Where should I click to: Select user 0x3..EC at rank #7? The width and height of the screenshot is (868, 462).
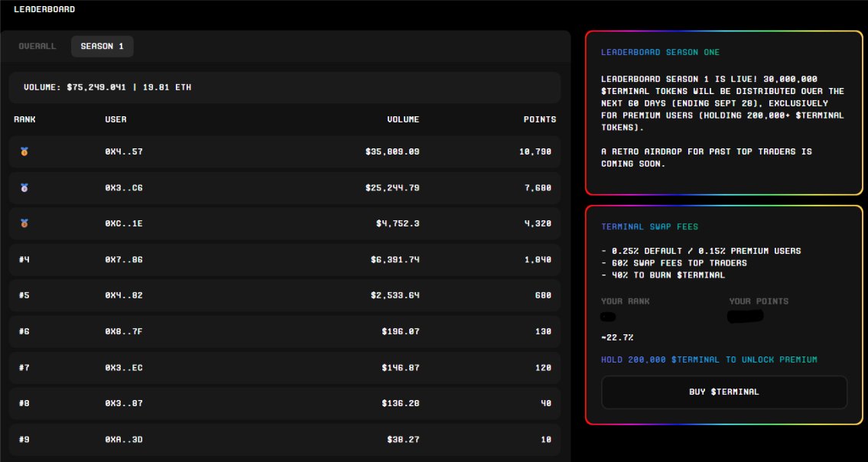tap(123, 367)
